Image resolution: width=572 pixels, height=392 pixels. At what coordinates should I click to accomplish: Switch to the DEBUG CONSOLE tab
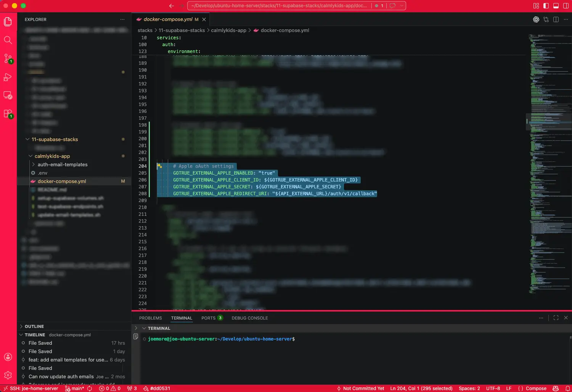tap(250, 318)
